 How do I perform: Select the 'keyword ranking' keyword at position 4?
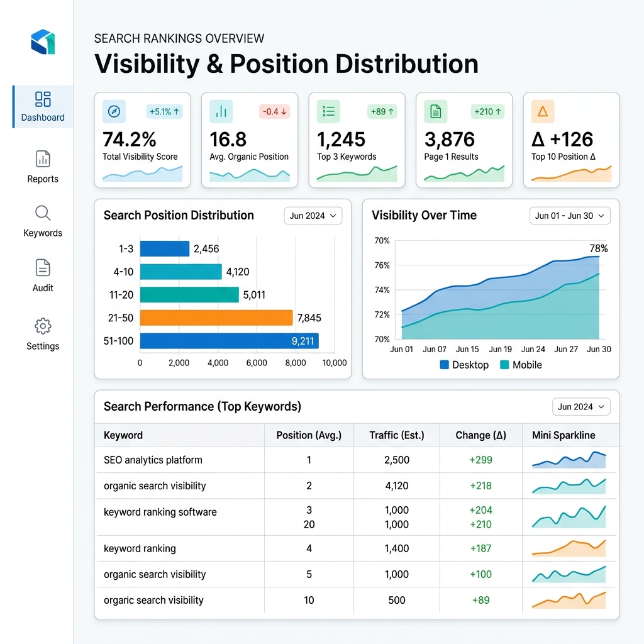pyautogui.click(x=140, y=548)
